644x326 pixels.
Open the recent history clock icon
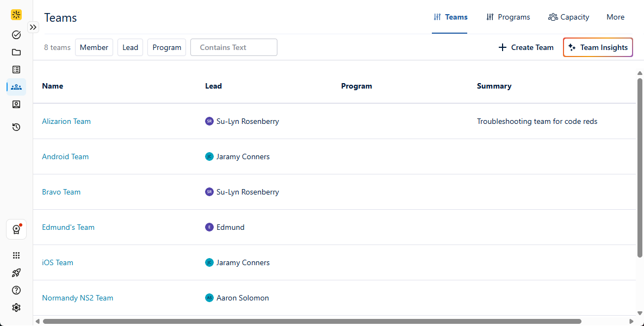(16, 127)
